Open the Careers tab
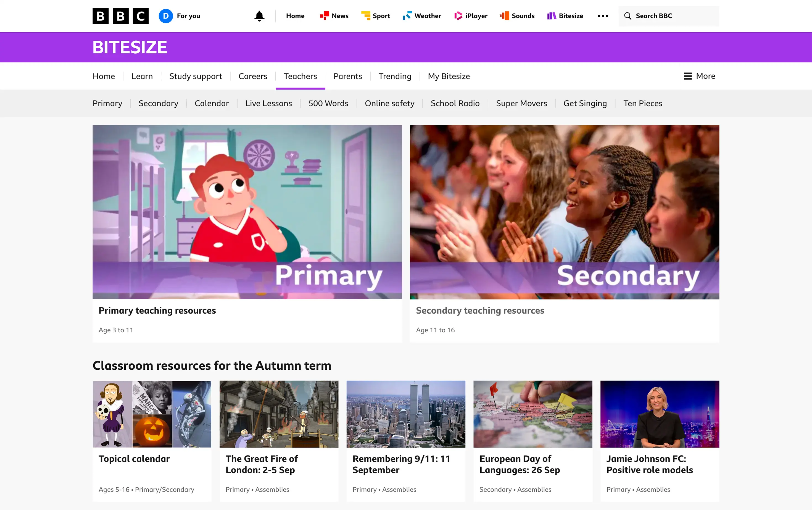Viewport: 812px width, 510px height. (x=252, y=76)
